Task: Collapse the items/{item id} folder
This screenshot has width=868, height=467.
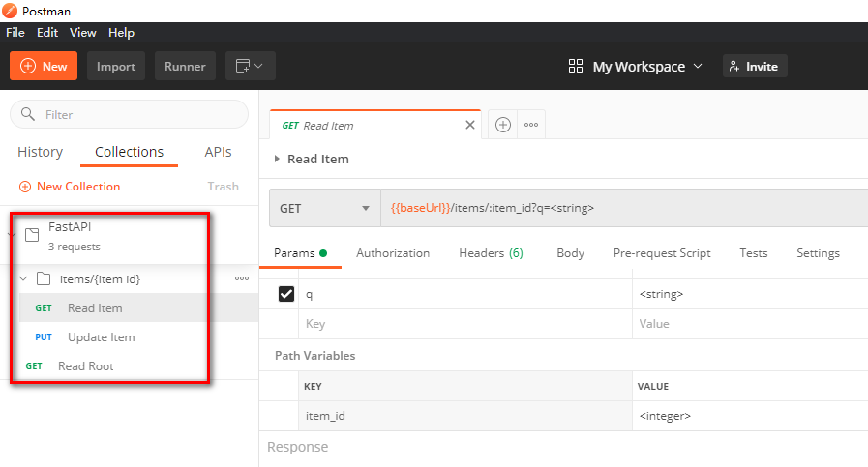Action: click(23, 279)
